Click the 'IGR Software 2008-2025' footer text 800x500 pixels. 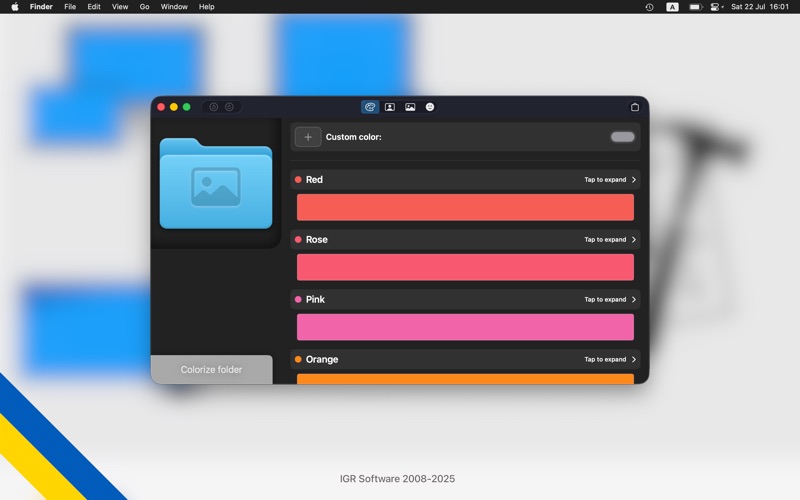[x=397, y=479]
